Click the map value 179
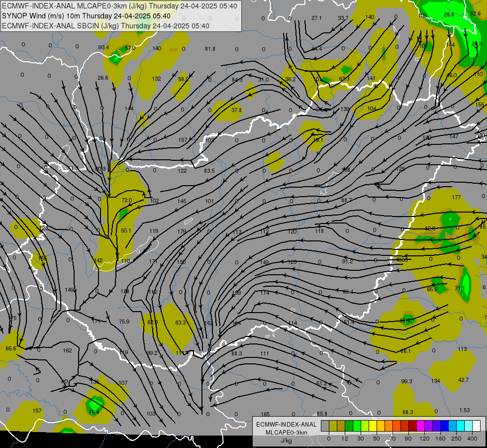Image resolution: width=487 pixels, height=448 pixels. point(182,231)
